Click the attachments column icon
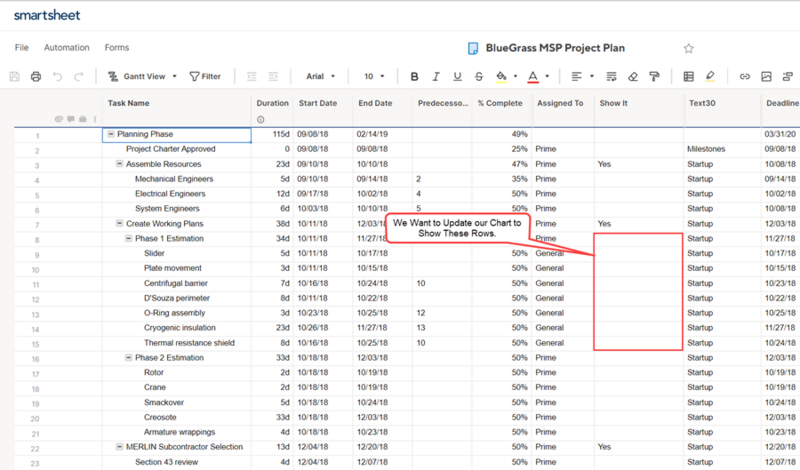Screen dimensions: 800x470 (x=58, y=119)
